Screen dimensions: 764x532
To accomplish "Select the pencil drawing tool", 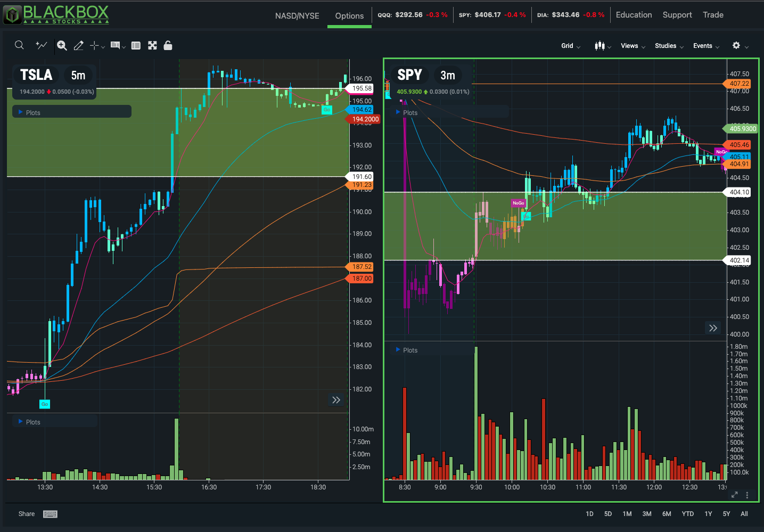I will [78, 46].
